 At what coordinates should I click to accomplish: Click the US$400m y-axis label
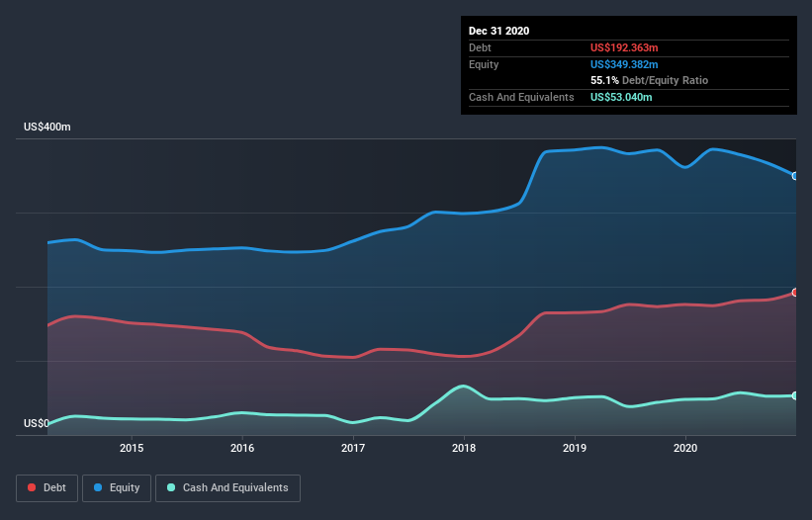47,127
